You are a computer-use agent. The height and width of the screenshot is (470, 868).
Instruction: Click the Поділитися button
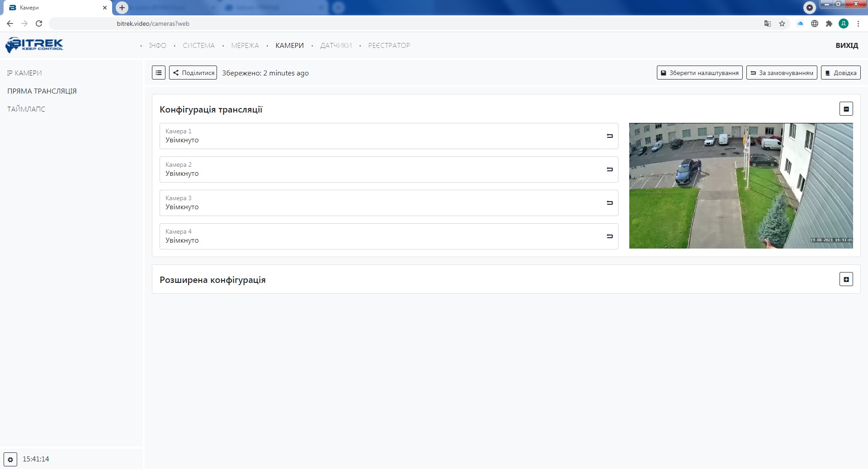click(193, 73)
